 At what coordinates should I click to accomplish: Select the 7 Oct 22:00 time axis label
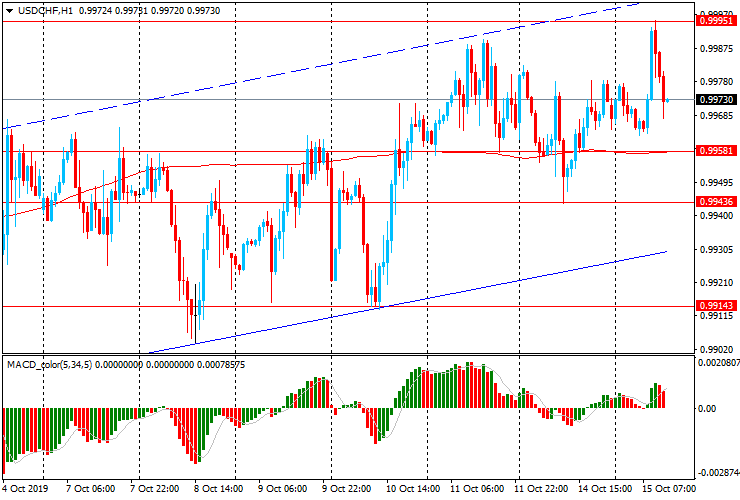[x=154, y=488]
